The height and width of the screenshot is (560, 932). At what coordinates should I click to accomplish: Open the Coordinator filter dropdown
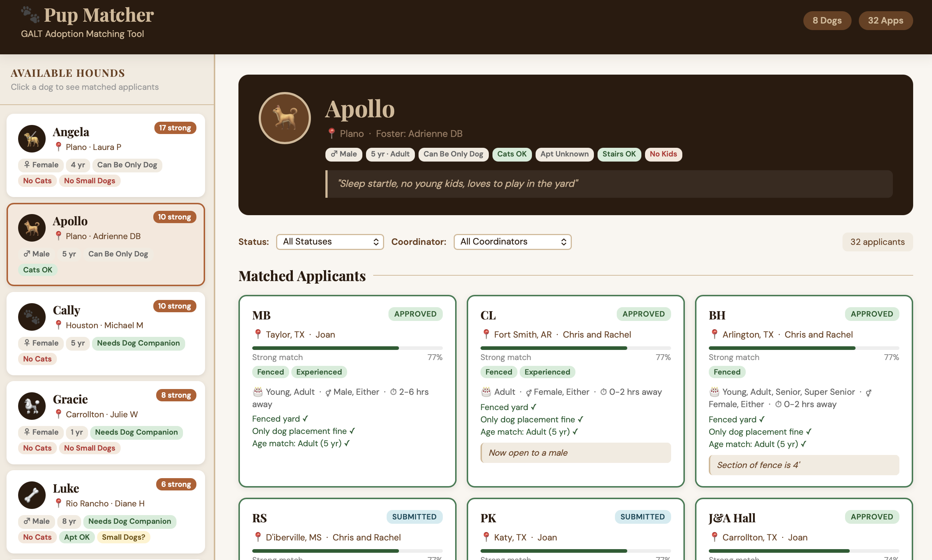coord(512,242)
